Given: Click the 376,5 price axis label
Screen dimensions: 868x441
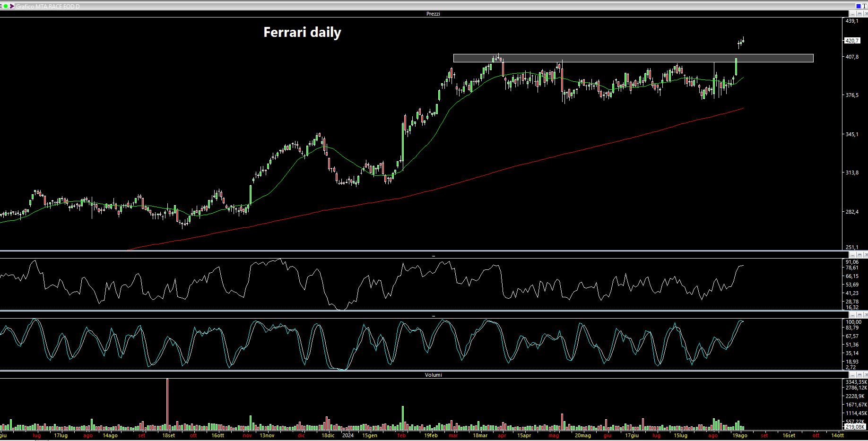Looking at the screenshot, I should [x=852, y=95].
